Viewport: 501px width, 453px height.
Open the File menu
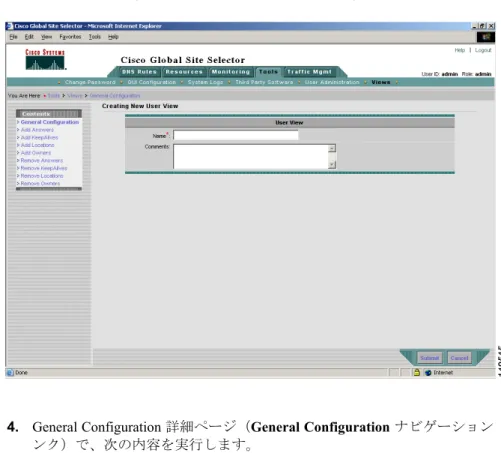tap(13, 37)
